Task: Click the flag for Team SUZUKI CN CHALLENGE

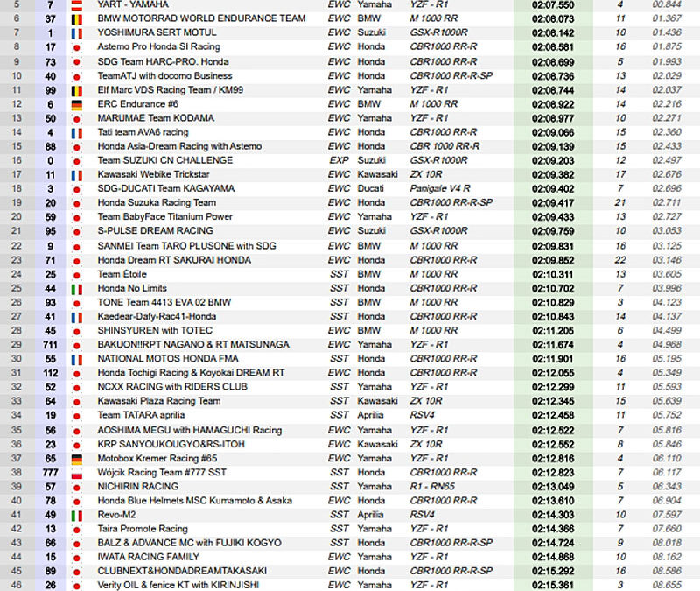Action: point(77,162)
